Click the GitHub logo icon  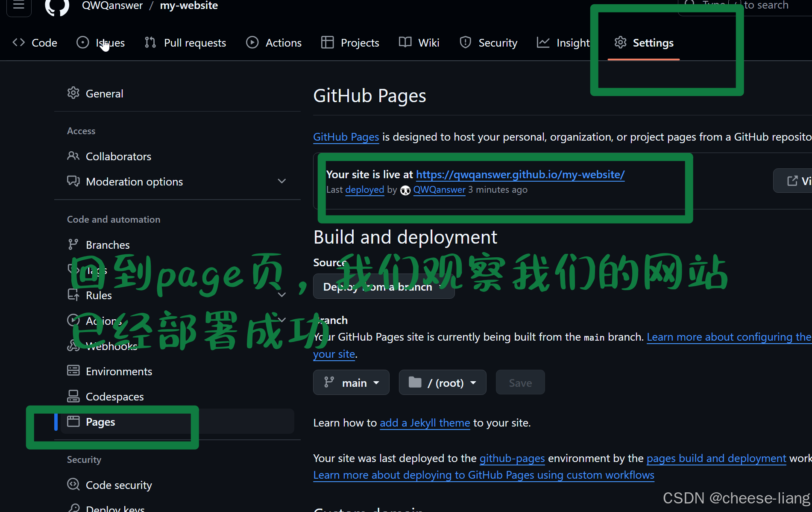57,6
